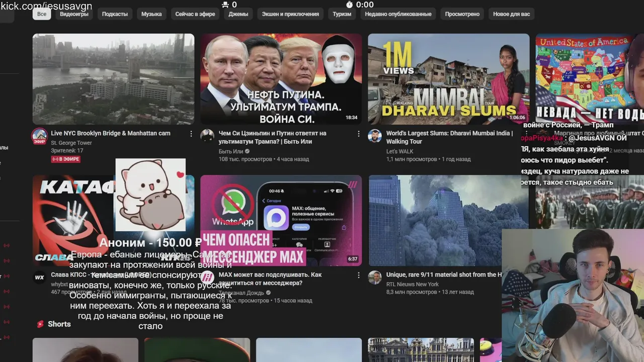Select the "Недавно опубликованные" filter chip
The width and height of the screenshot is (644, 362).
pos(398,14)
